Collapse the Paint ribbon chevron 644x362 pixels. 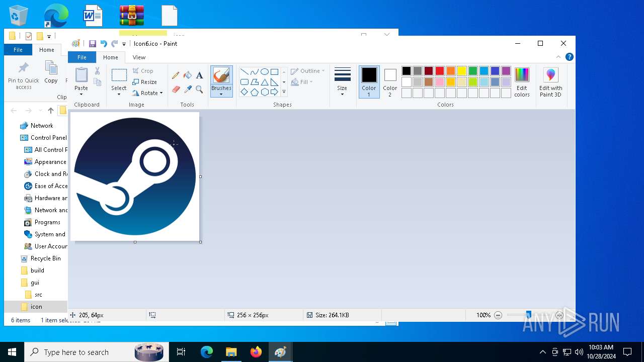pyautogui.click(x=558, y=57)
